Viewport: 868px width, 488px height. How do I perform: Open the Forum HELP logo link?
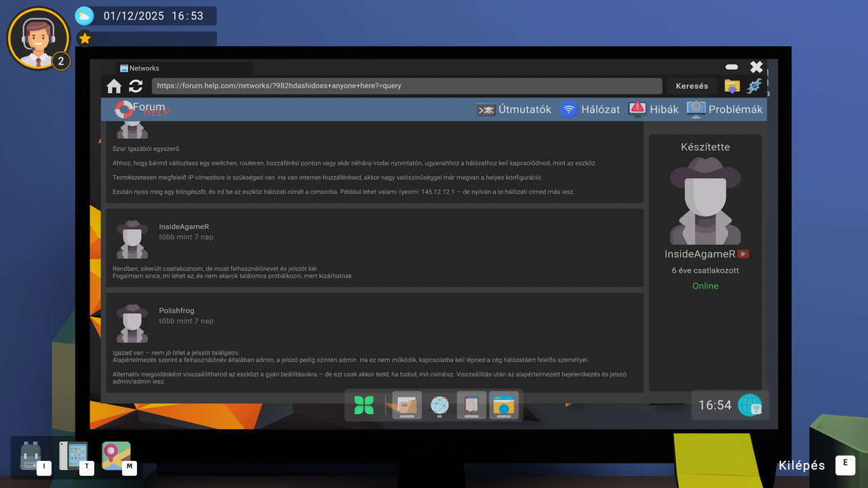(x=142, y=109)
